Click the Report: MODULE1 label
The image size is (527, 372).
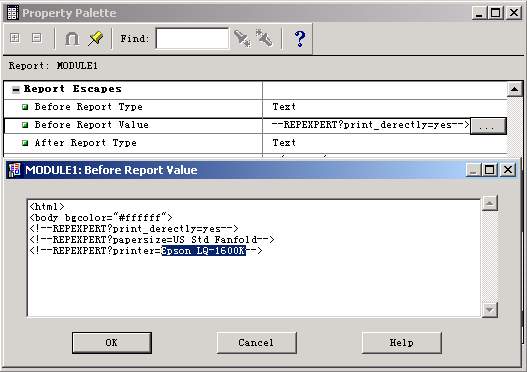[53, 66]
